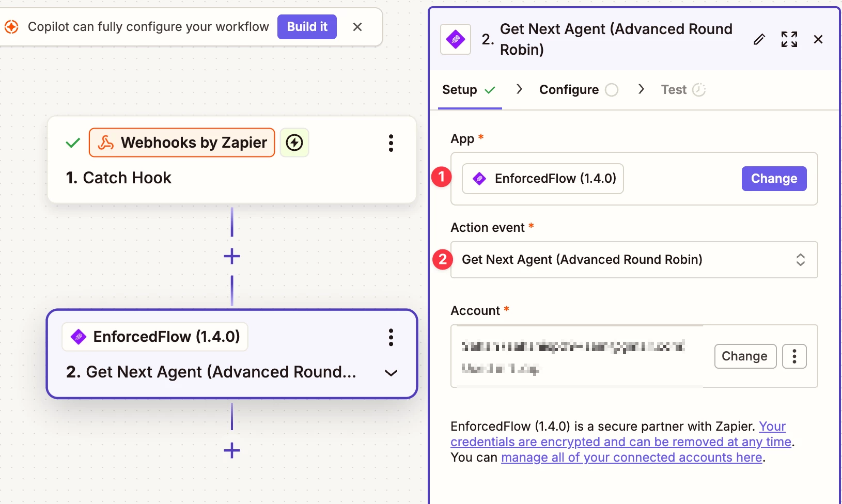
Task: Click the lightning instant trigger icon
Action: [294, 143]
